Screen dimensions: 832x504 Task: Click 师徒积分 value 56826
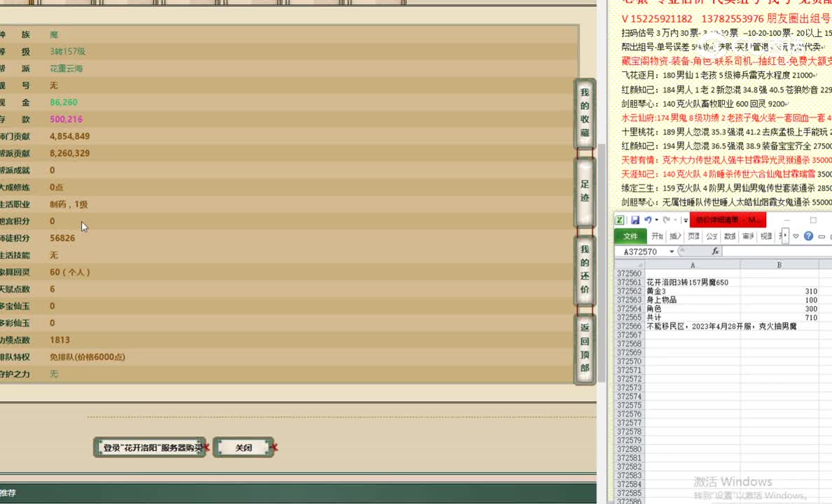(62, 238)
